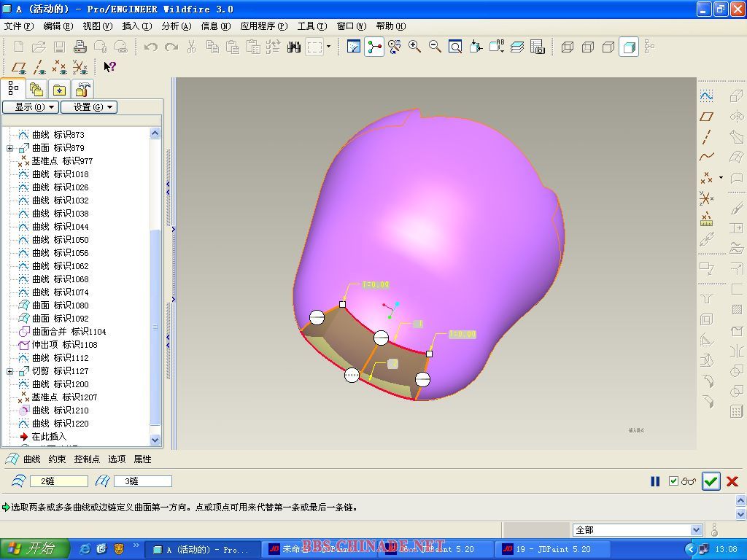Open the 显示 dropdown in model tree
The width and height of the screenshot is (747, 560).
pyautogui.click(x=29, y=107)
